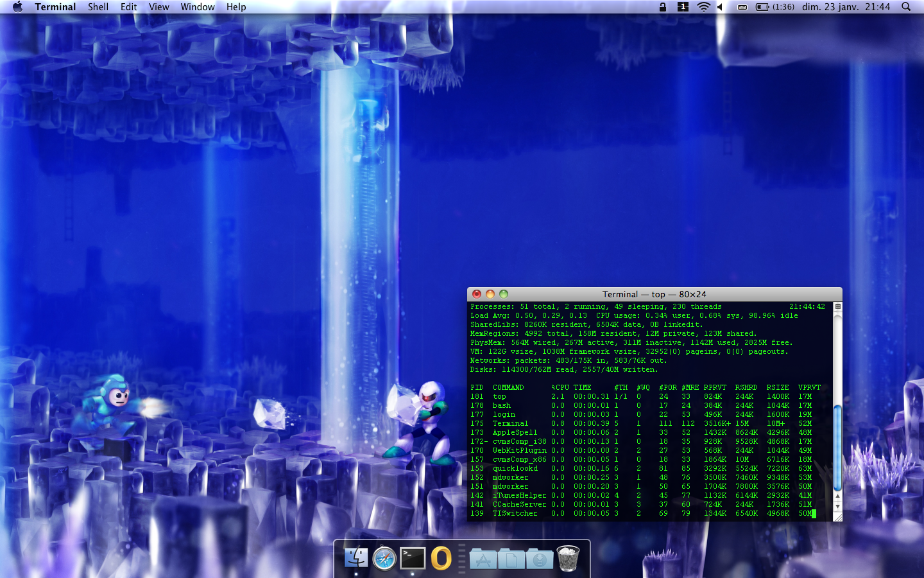
Task: Expand the Downloads folder stack
Action: coord(540,559)
